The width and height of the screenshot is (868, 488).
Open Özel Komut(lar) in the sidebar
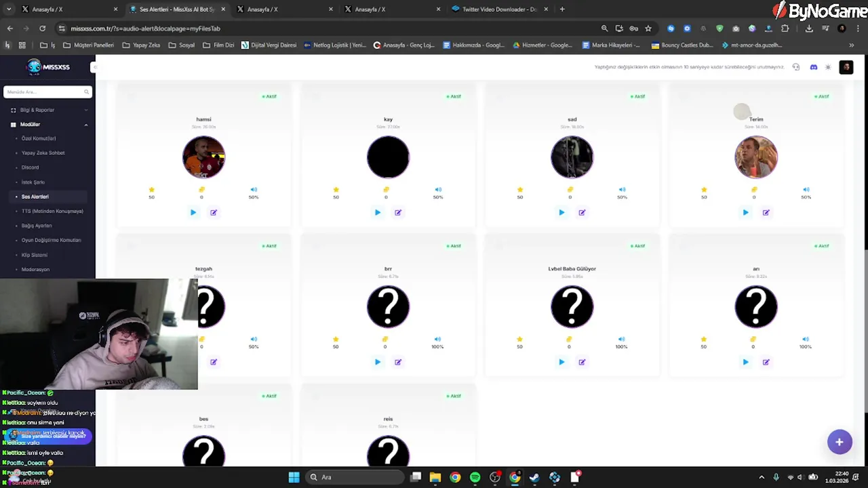click(39, 138)
